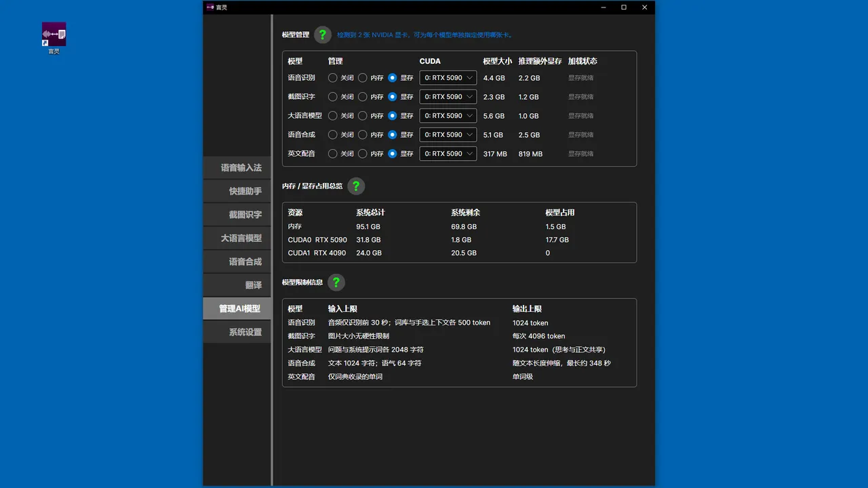Screen dimensions: 868x488
Task: Click the CUDA column header
Action: (x=430, y=61)
